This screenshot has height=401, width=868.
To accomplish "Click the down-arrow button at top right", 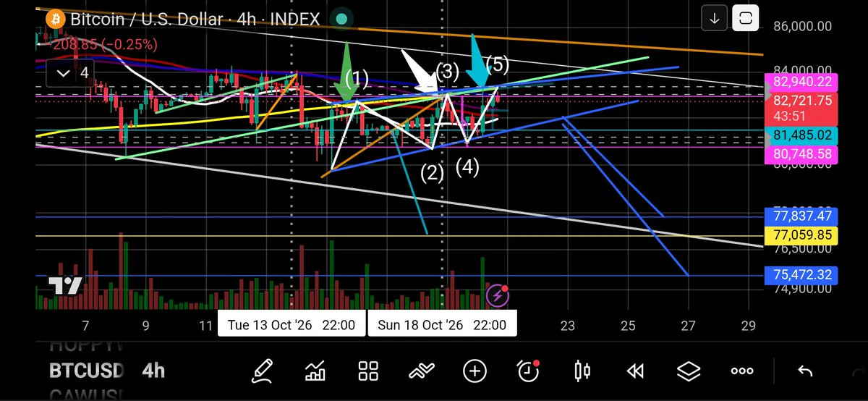I will 714,18.
